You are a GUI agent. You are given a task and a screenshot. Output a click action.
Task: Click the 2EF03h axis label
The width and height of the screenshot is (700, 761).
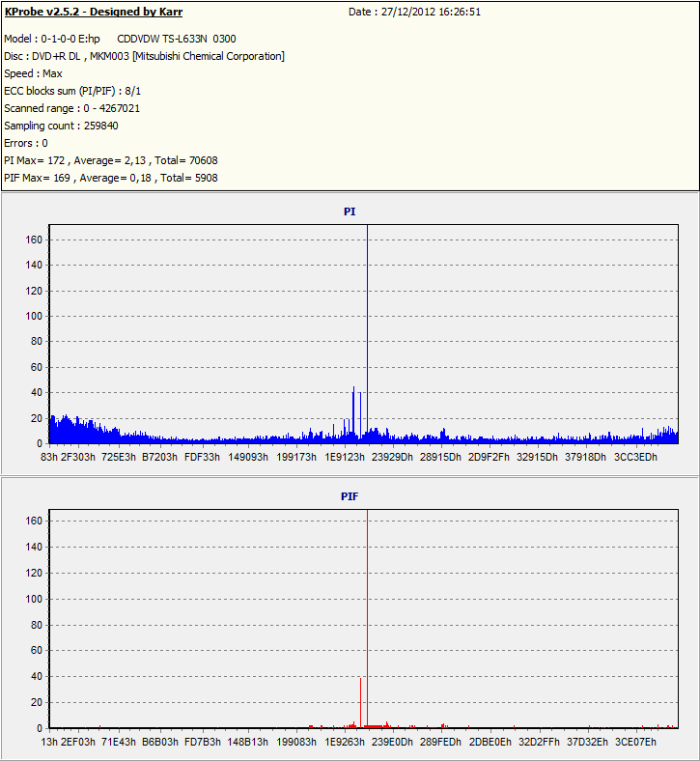pos(77,742)
